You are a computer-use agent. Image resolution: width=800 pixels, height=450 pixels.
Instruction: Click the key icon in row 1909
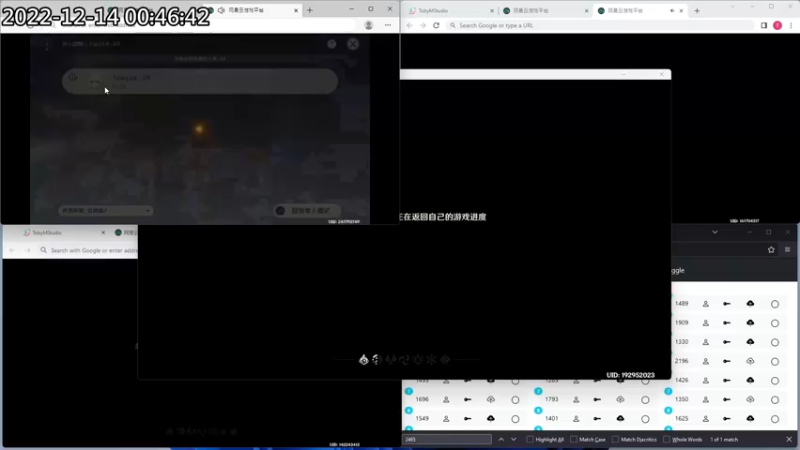coord(727,323)
